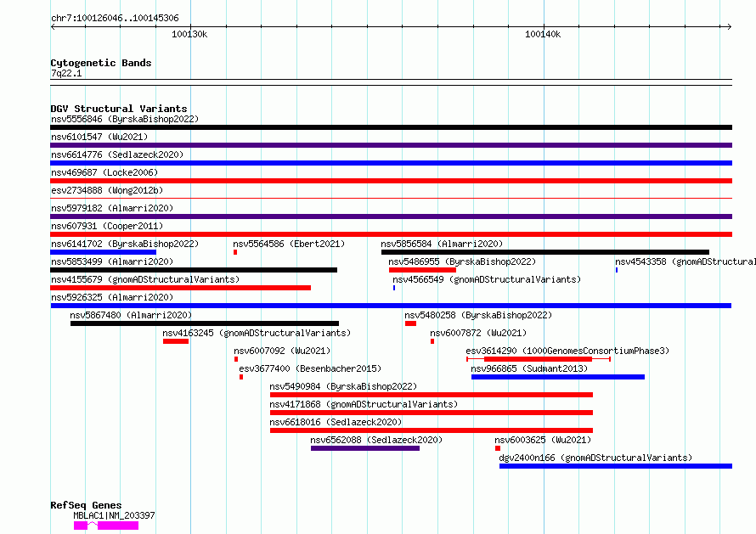
Task: Select the red nsv5480258 (ByrskaBishop2022) bar
Action: click(410, 323)
